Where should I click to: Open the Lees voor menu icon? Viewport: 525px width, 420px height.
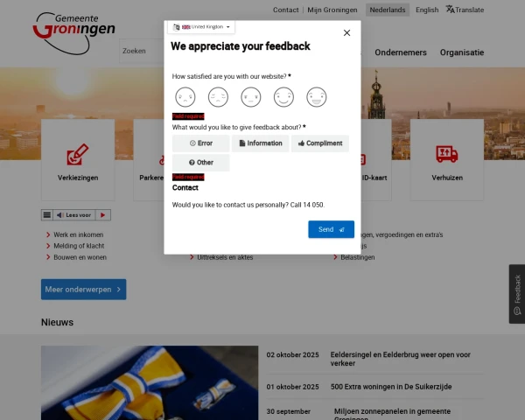(x=47, y=215)
